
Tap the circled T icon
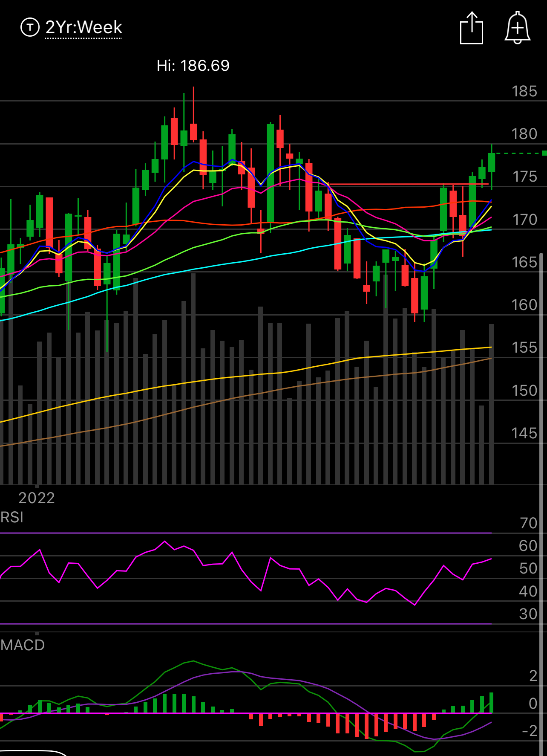[x=30, y=28]
